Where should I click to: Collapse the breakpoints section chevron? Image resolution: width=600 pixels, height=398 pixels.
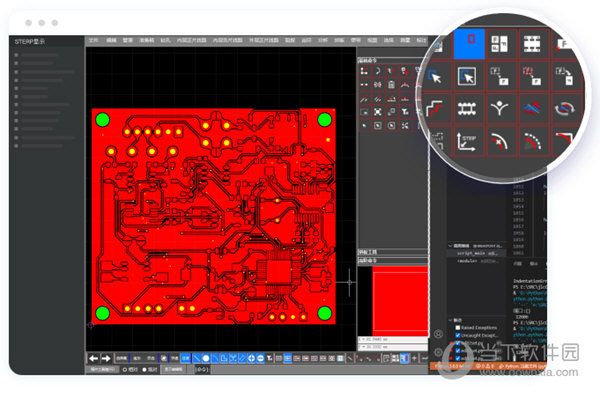click(450, 320)
